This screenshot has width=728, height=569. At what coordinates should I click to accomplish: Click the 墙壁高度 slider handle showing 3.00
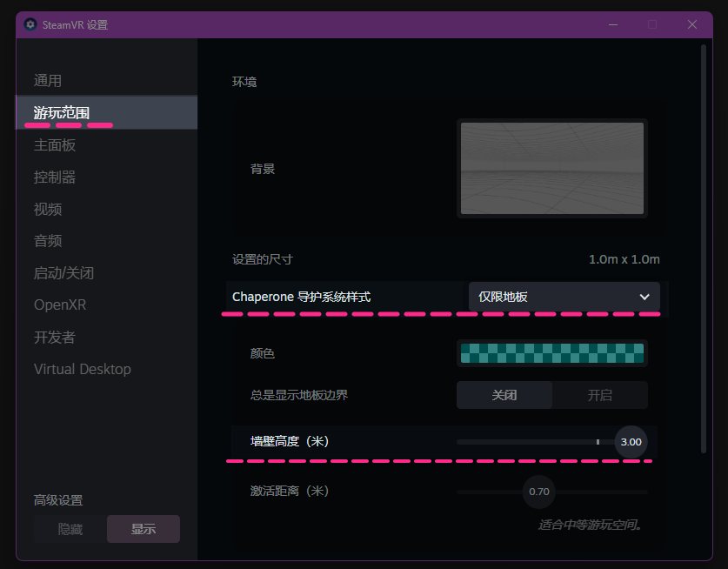pyautogui.click(x=631, y=442)
